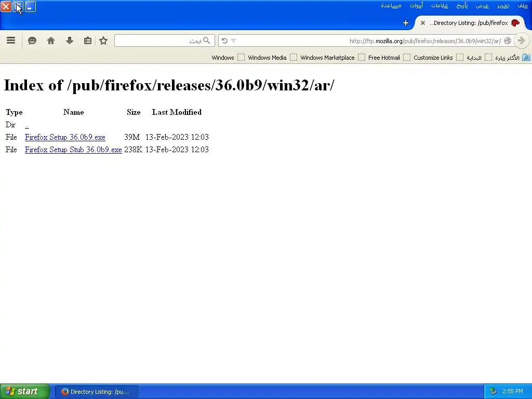Open the downloads arrow icon
The height and width of the screenshot is (399, 532).
tap(70, 41)
